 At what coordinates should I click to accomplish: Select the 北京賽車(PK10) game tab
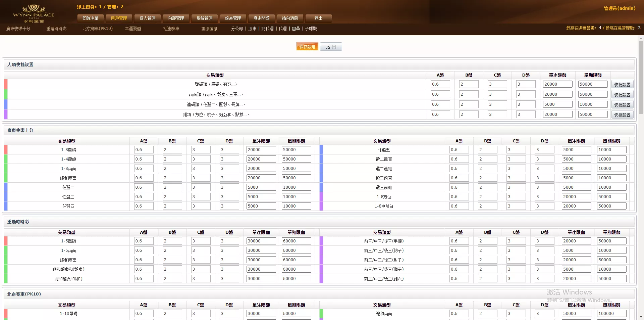tap(97, 29)
